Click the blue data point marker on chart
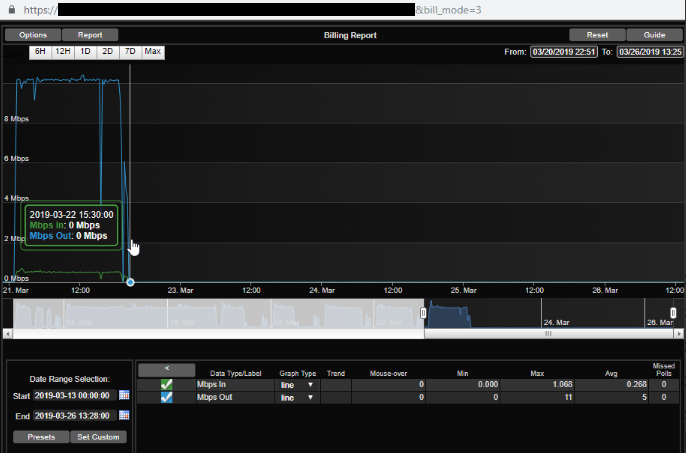This screenshot has height=453, width=686. [x=130, y=283]
